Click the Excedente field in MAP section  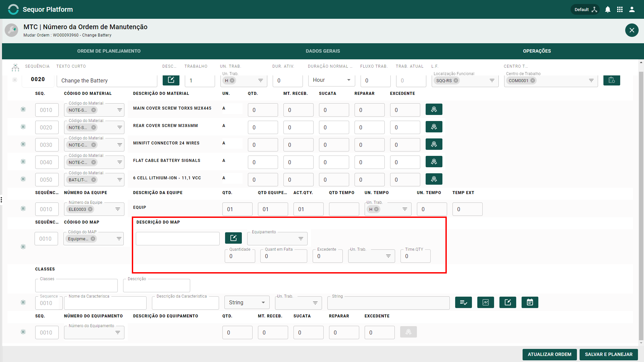[328, 256]
